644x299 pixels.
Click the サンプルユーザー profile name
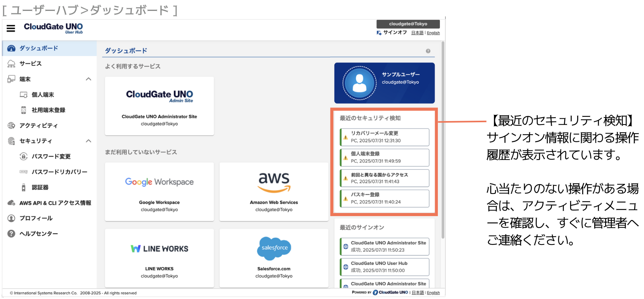(401, 74)
